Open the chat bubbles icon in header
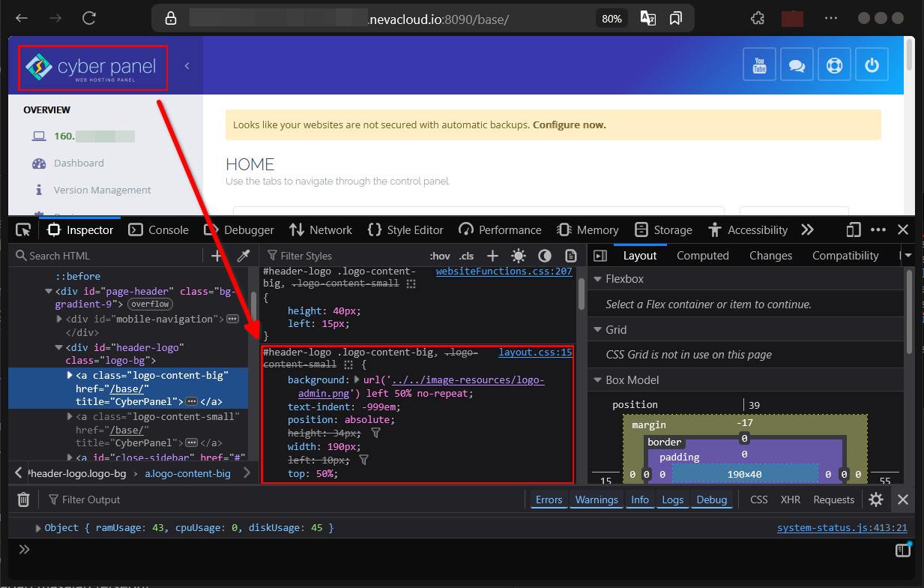This screenshot has width=924, height=588. click(x=797, y=64)
